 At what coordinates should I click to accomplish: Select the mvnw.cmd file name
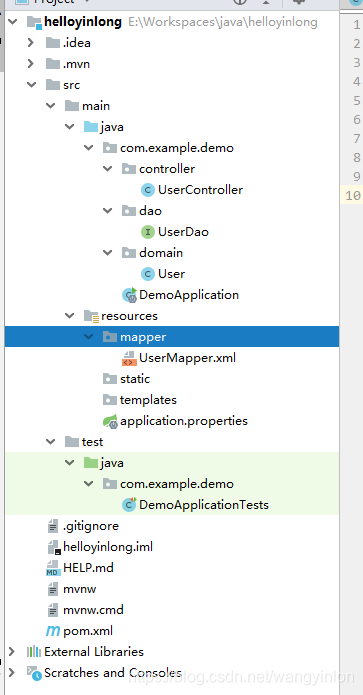point(93,610)
